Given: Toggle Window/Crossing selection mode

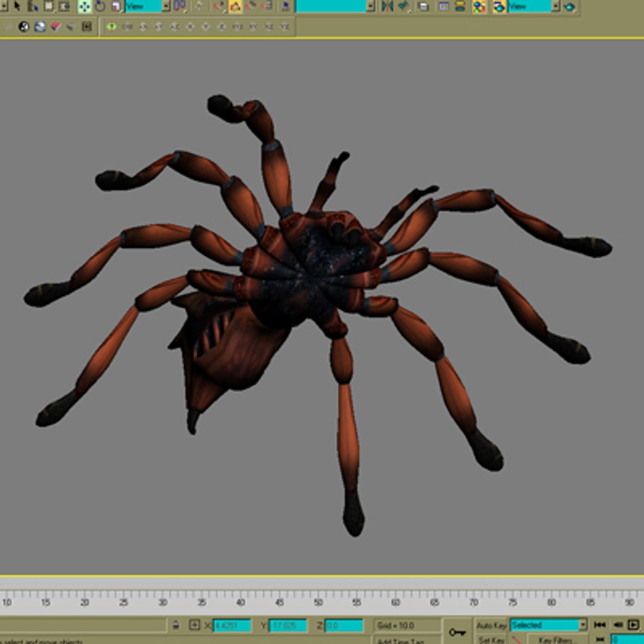Looking at the screenshot, I should coord(64,6).
